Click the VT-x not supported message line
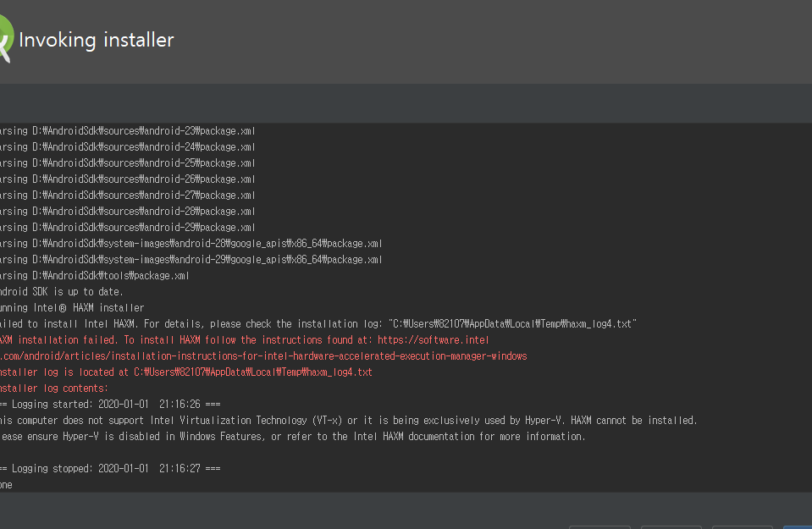Screen dimensions: 812x529 click(x=348, y=421)
